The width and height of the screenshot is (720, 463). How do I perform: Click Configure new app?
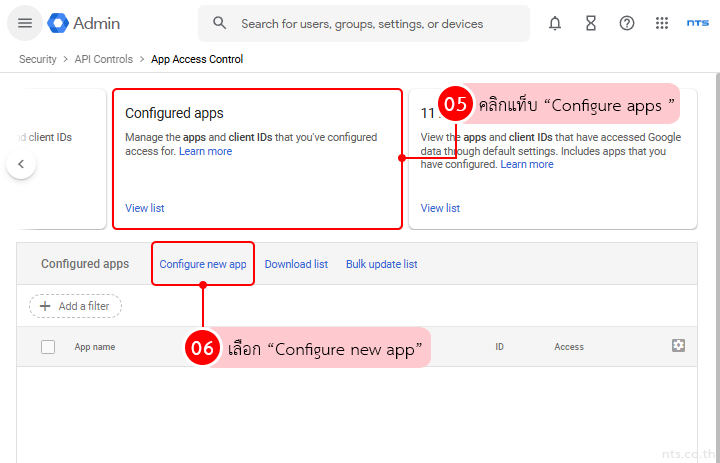[203, 264]
